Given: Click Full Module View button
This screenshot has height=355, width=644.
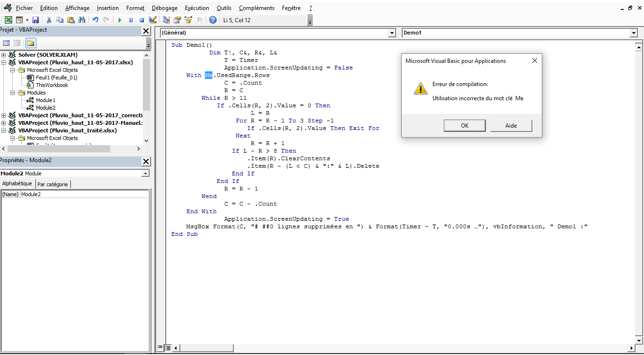Looking at the screenshot, I should tap(167, 348).
